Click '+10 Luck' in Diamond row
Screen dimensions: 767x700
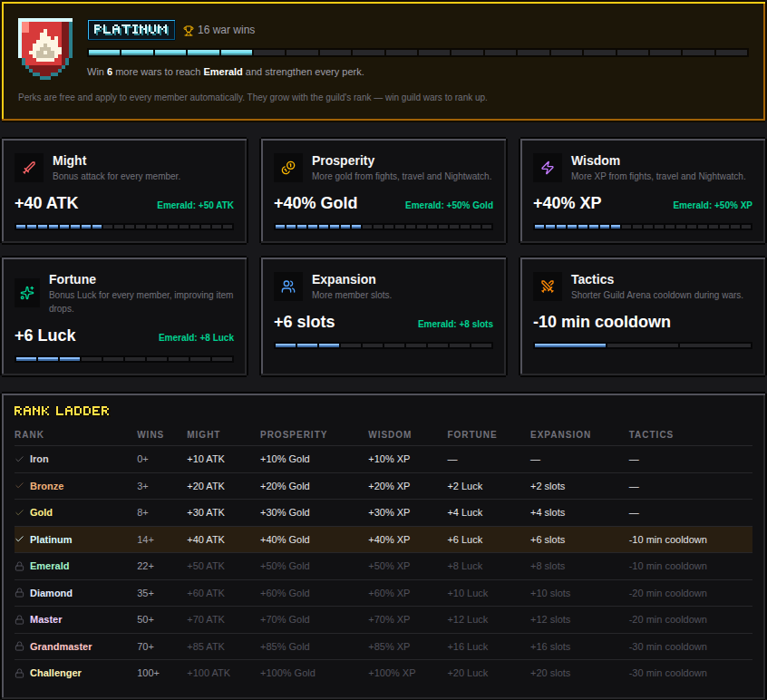tap(468, 593)
